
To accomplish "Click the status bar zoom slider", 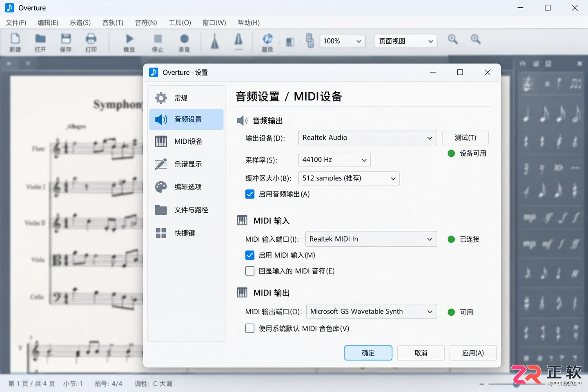I will pyautogui.click(x=516, y=384).
